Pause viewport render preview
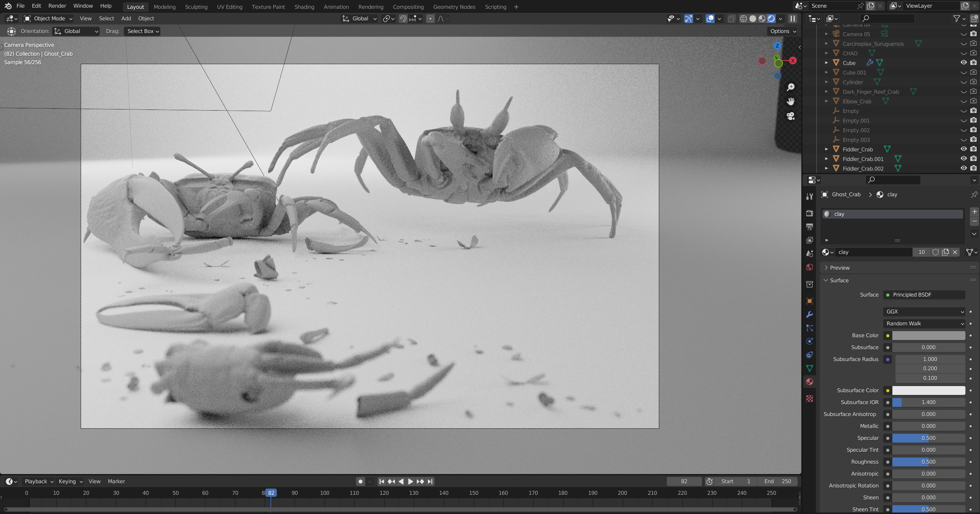This screenshot has width=980, height=514. [x=793, y=18]
